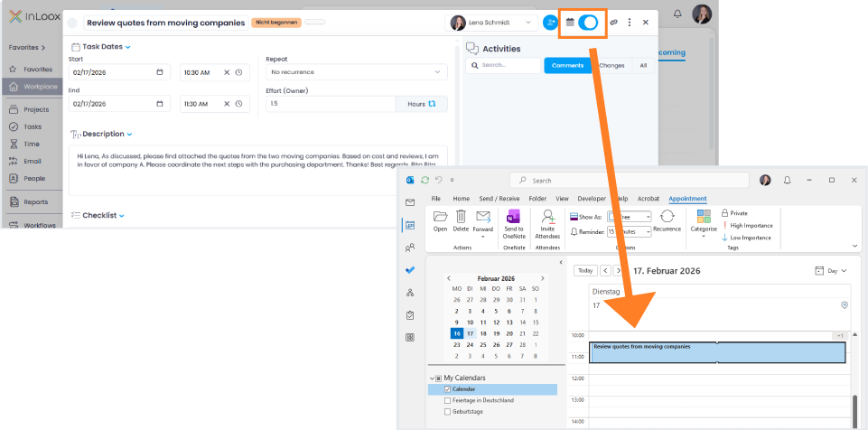Click the add person icon in task header
The height and width of the screenshot is (430, 868).
tap(550, 23)
